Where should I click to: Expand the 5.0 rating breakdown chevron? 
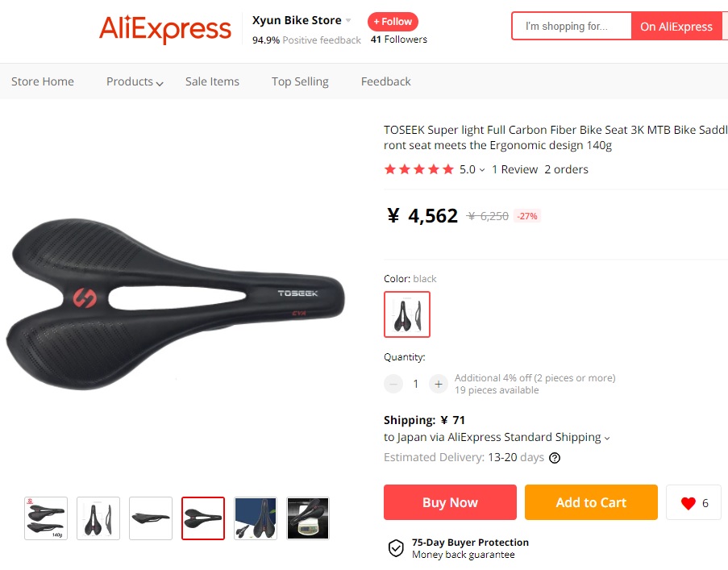(x=482, y=170)
